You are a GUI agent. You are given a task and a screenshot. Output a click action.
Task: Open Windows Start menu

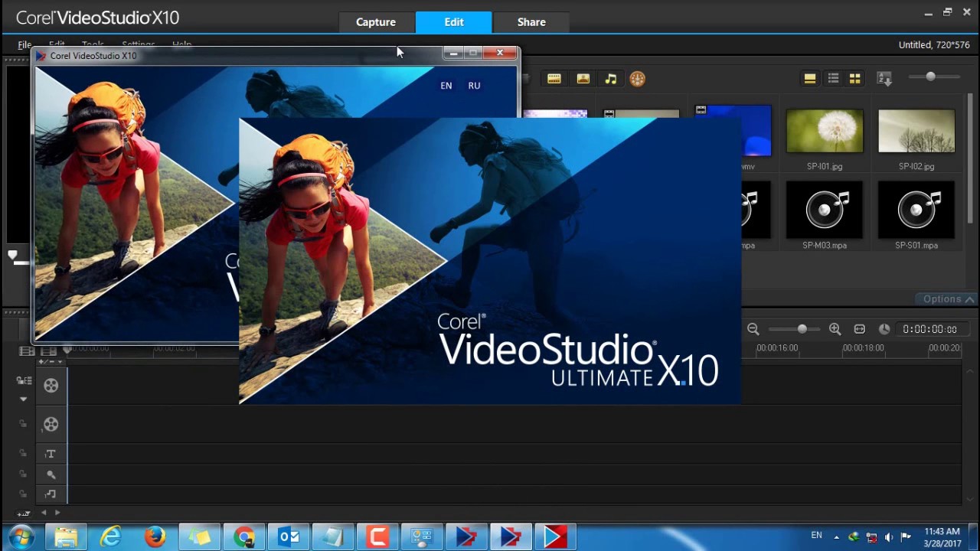click(21, 536)
